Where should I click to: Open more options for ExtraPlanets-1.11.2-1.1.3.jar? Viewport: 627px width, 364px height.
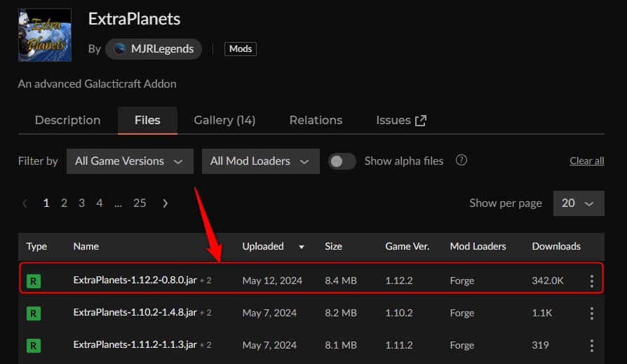(x=592, y=346)
